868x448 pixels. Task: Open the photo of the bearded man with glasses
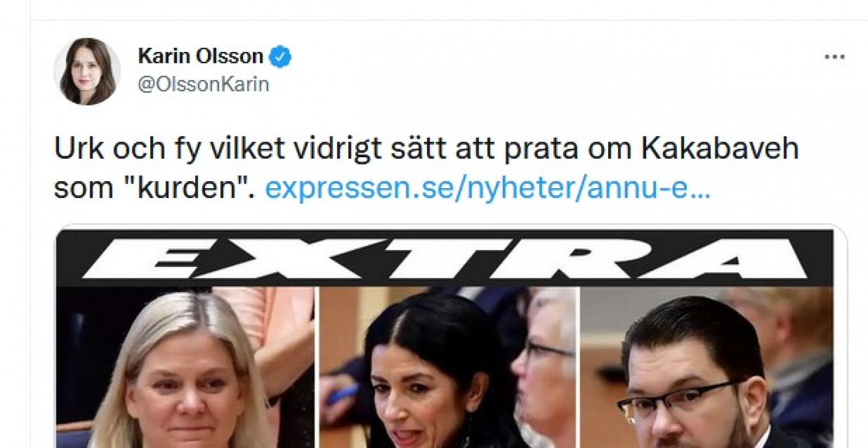pyautogui.click(x=707, y=367)
